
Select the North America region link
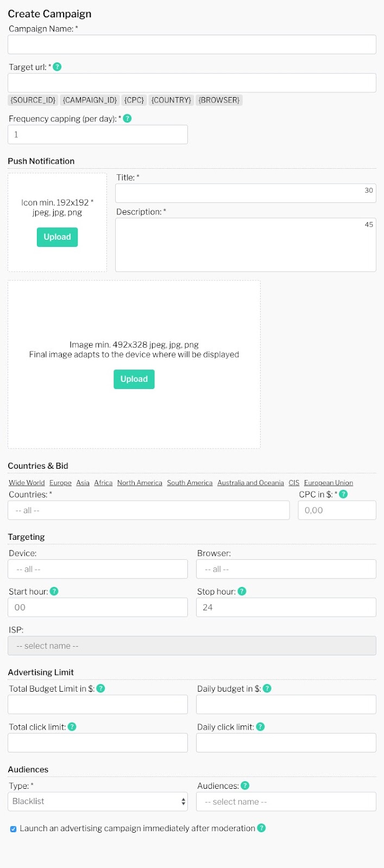pos(140,483)
